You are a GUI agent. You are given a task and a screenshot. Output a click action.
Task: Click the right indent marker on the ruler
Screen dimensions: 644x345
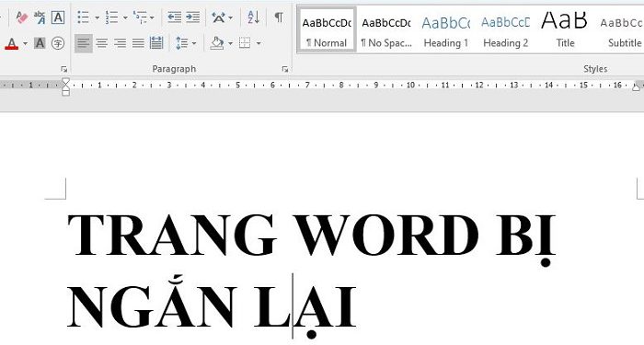[x=636, y=87]
